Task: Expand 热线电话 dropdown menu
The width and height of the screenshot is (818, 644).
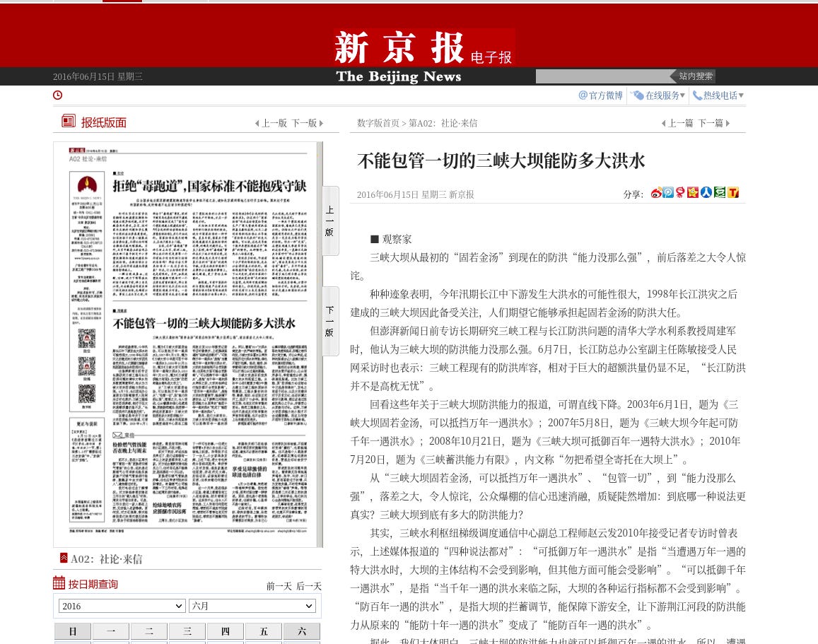Action: (718, 95)
